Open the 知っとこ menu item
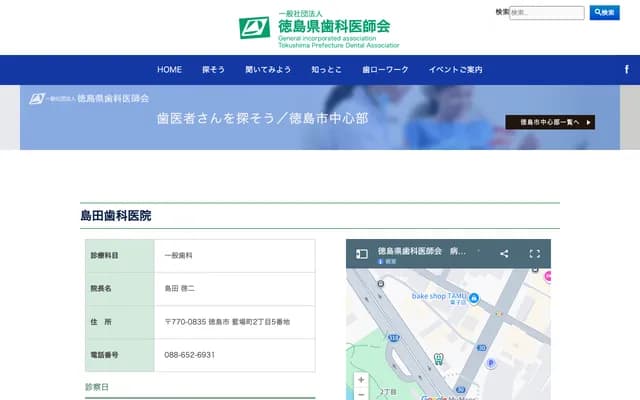This screenshot has height=400, width=640. [x=326, y=70]
